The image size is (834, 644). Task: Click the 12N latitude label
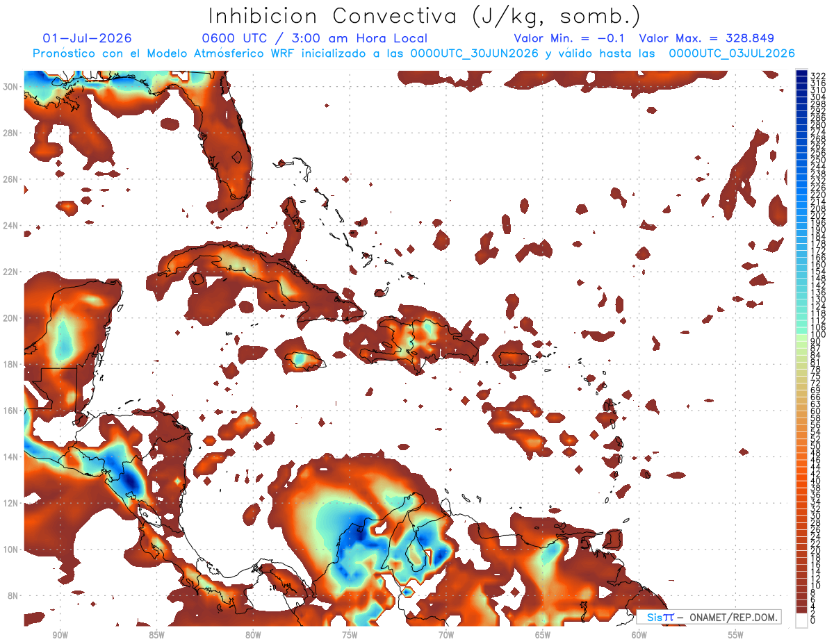pos(12,503)
